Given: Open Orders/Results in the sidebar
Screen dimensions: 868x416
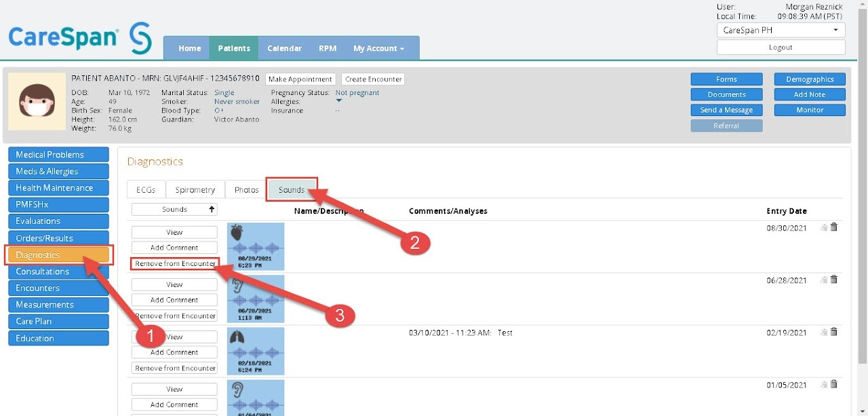Looking at the screenshot, I should coord(58,238).
